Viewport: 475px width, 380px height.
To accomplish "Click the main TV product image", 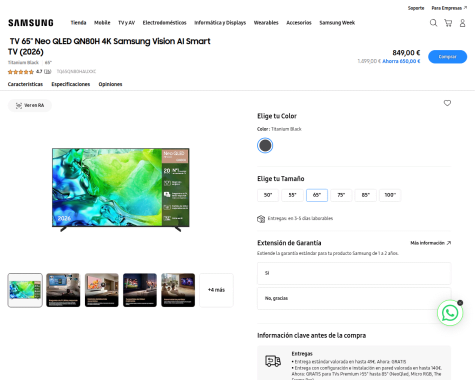I will tap(121, 190).
